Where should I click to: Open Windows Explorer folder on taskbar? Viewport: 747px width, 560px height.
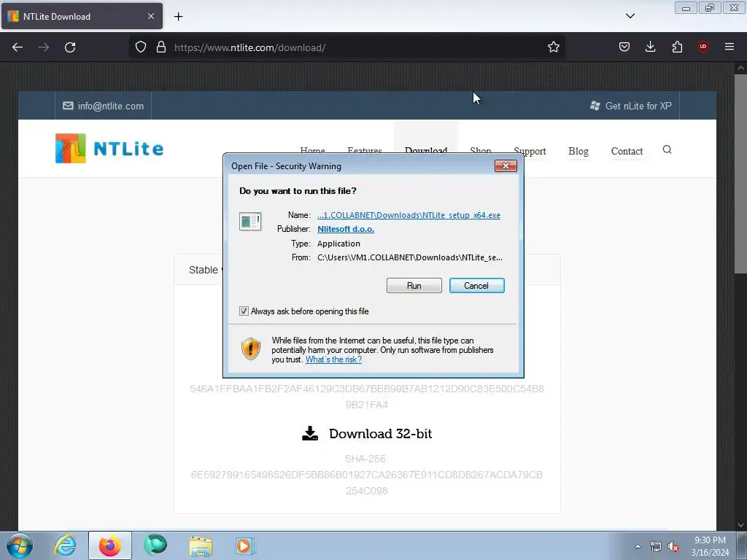201,546
